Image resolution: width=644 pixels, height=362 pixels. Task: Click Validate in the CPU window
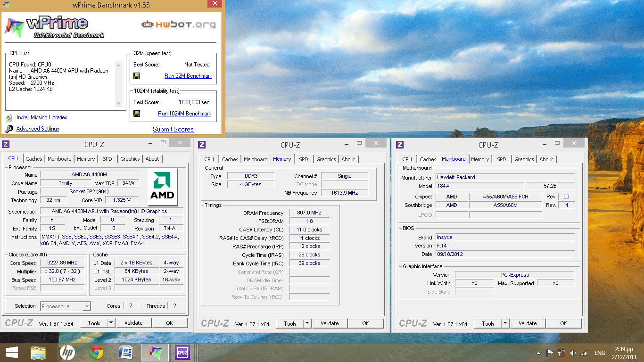(x=133, y=323)
